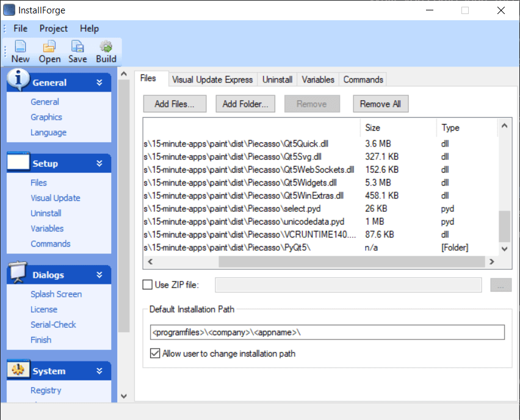Open the General link in sidebar
Screen dimensions: 520x420
[x=45, y=102]
